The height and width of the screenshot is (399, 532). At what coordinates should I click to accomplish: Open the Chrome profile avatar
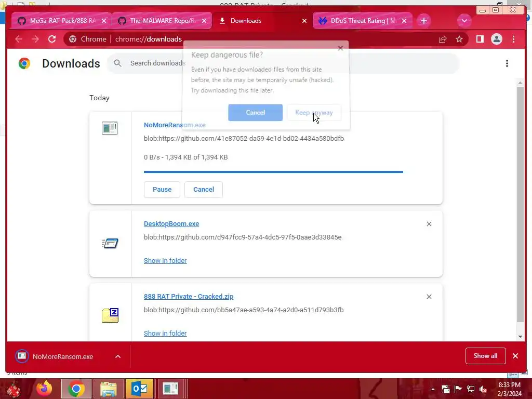click(x=496, y=39)
